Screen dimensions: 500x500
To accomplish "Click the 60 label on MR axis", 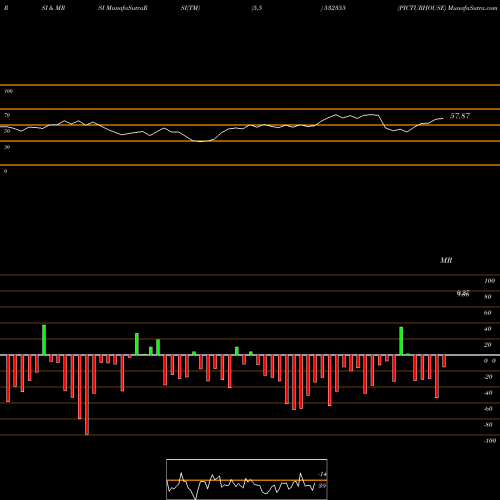I will click(488, 313).
